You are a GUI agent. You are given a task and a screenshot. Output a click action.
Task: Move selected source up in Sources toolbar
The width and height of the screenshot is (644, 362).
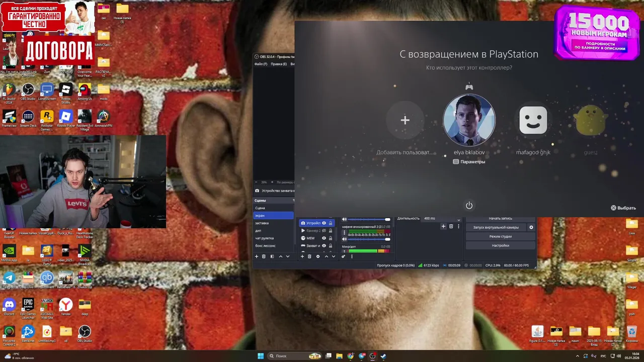pyautogui.click(x=326, y=256)
